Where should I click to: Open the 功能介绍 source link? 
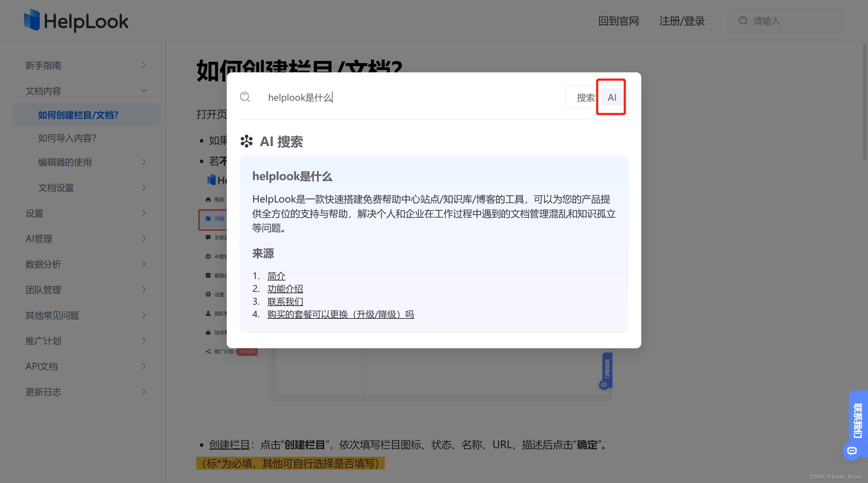pyautogui.click(x=285, y=289)
